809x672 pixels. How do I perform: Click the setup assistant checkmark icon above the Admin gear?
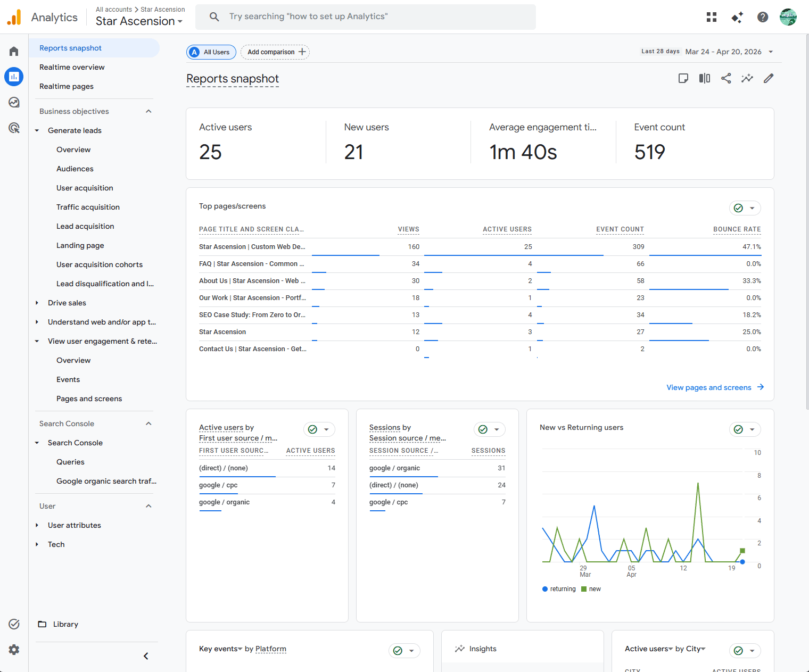pos(14,624)
